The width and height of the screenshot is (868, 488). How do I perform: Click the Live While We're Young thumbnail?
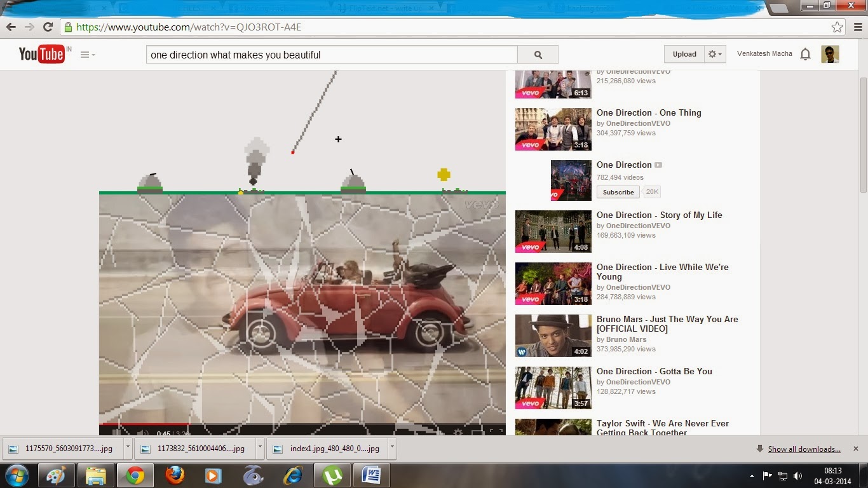[x=553, y=283]
